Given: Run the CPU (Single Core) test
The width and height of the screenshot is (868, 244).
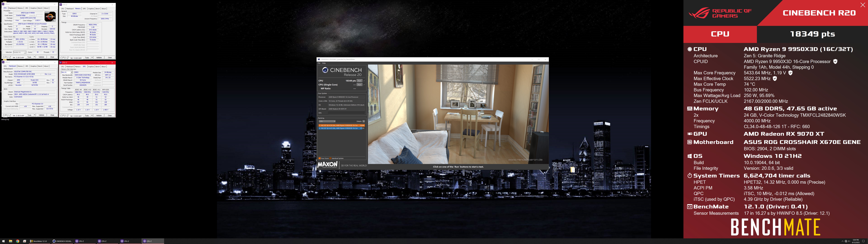Looking at the screenshot, I should pos(360,85).
